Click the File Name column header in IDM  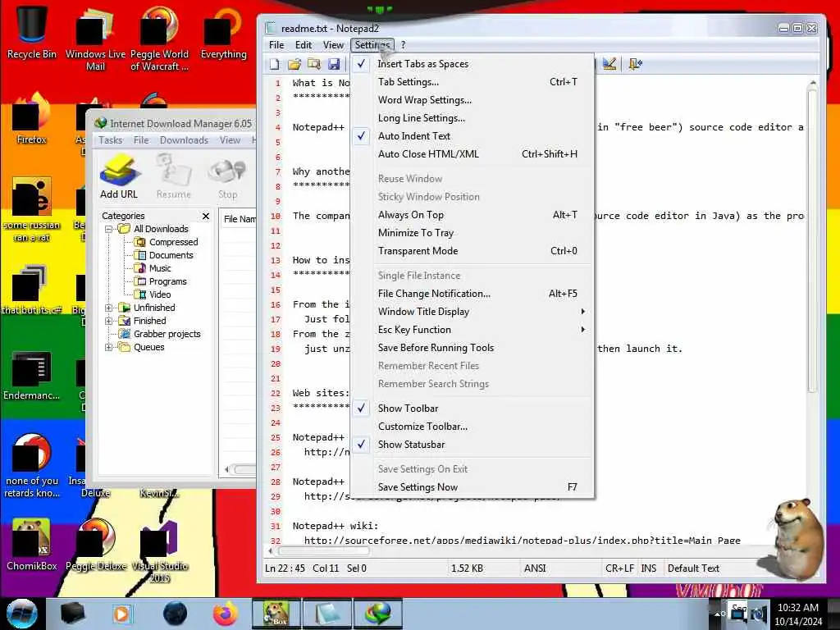coord(239,219)
